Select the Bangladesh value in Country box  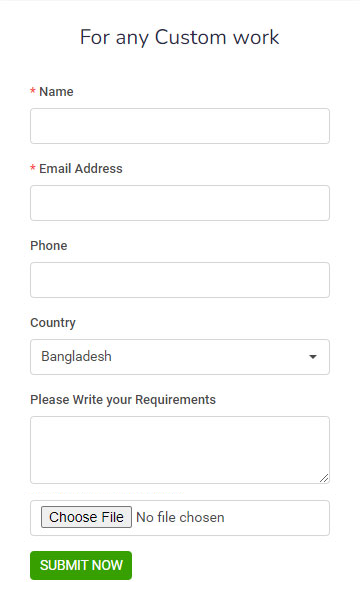point(76,356)
